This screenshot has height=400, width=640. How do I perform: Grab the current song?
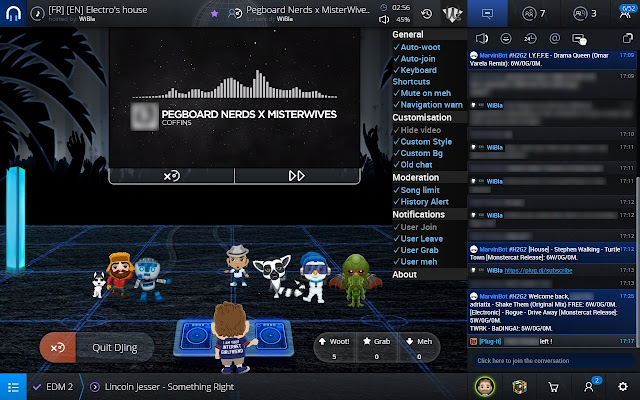coord(377,348)
